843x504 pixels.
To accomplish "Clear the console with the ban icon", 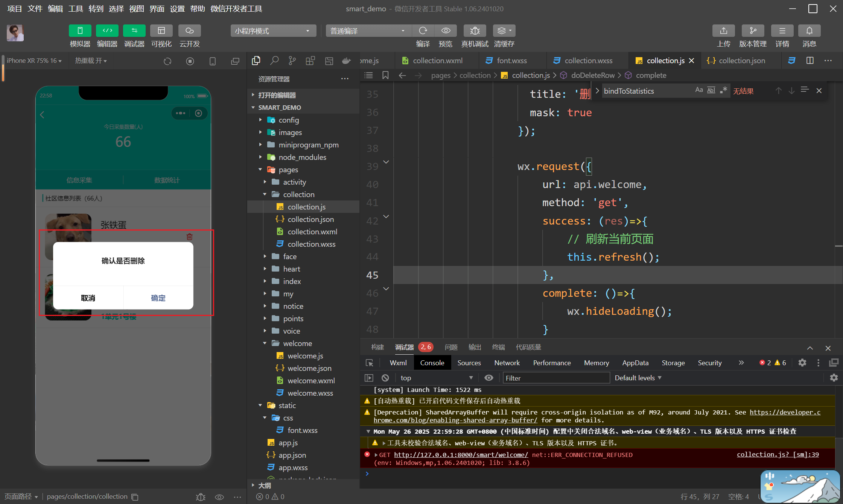I will (385, 378).
